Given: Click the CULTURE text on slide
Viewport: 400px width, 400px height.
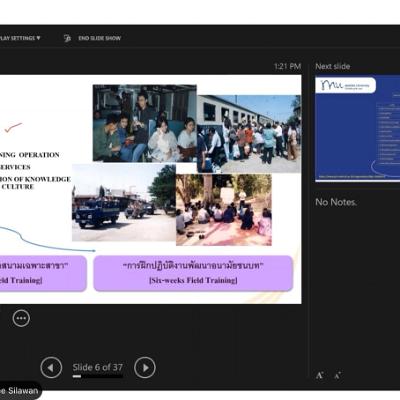Looking at the screenshot, I should pos(18,187).
